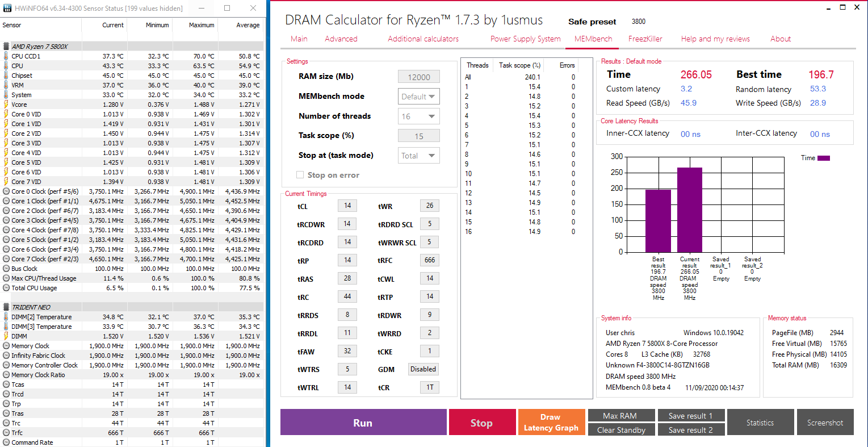
Task: Switch to the Main tab
Action: tap(299, 39)
